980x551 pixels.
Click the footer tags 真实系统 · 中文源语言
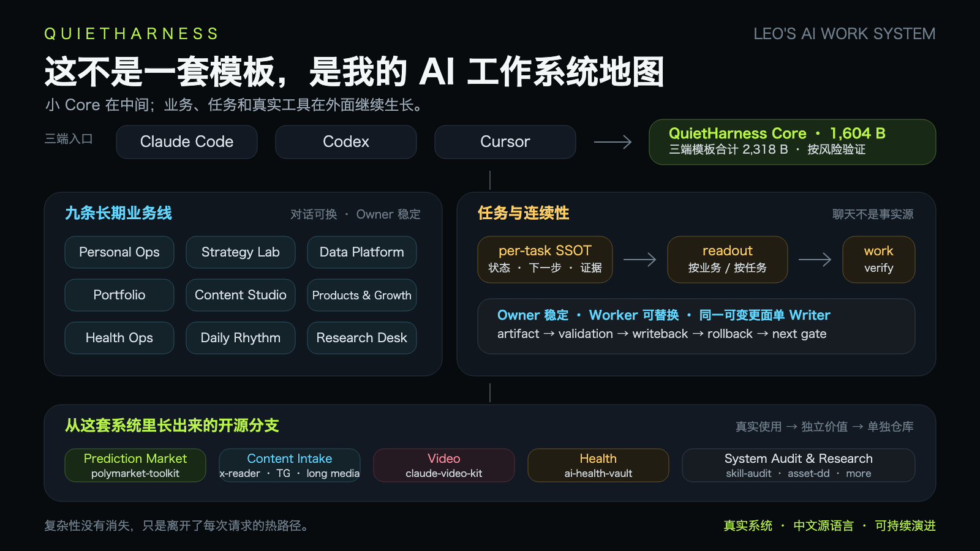tap(829, 526)
